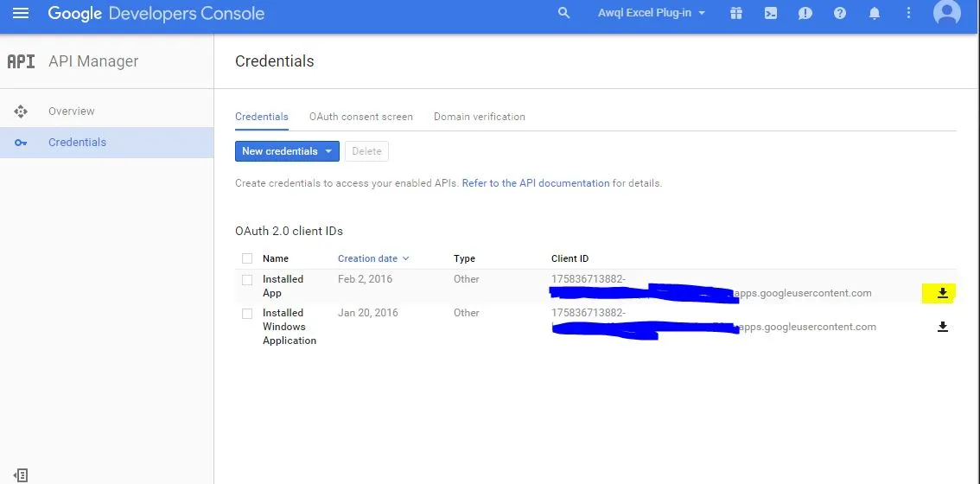Screen dimensions: 980x484
Task: Open the gift free trial icon
Action: [736, 13]
